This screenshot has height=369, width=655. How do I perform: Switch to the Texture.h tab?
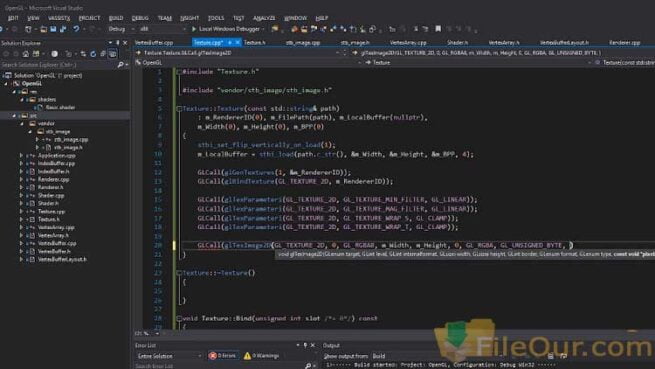point(254,43)
